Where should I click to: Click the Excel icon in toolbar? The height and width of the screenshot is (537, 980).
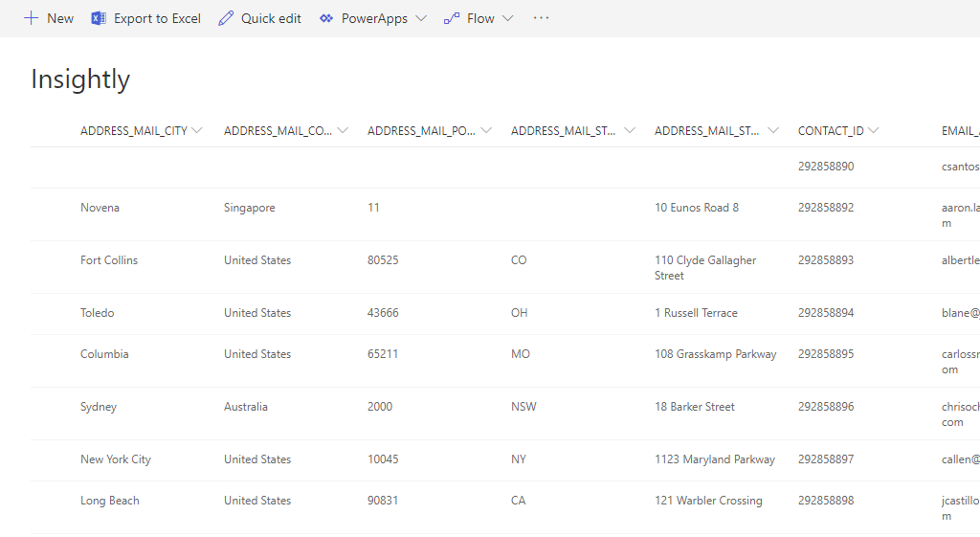pyautogui.click(x=99, y=18)
